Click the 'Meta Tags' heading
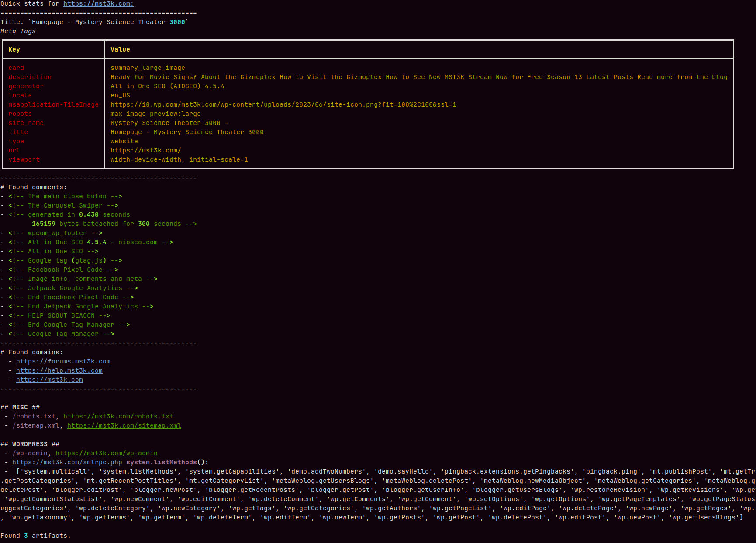 18,31
